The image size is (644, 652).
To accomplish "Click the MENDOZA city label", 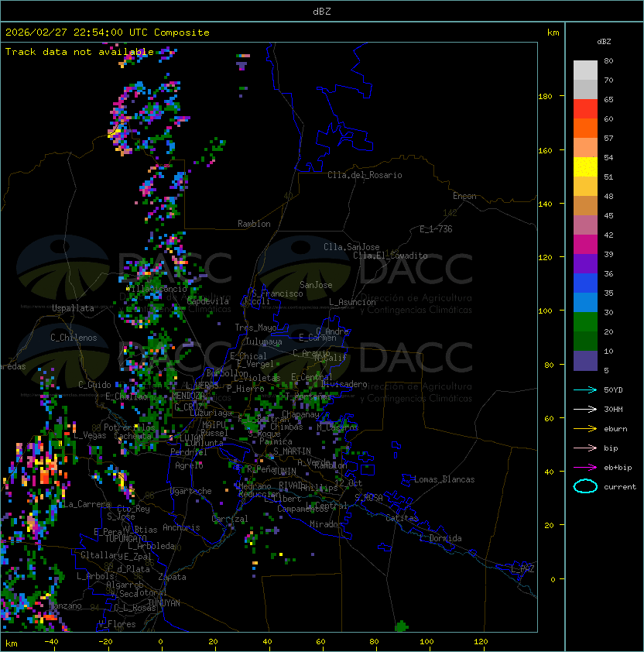I will 189,396.
